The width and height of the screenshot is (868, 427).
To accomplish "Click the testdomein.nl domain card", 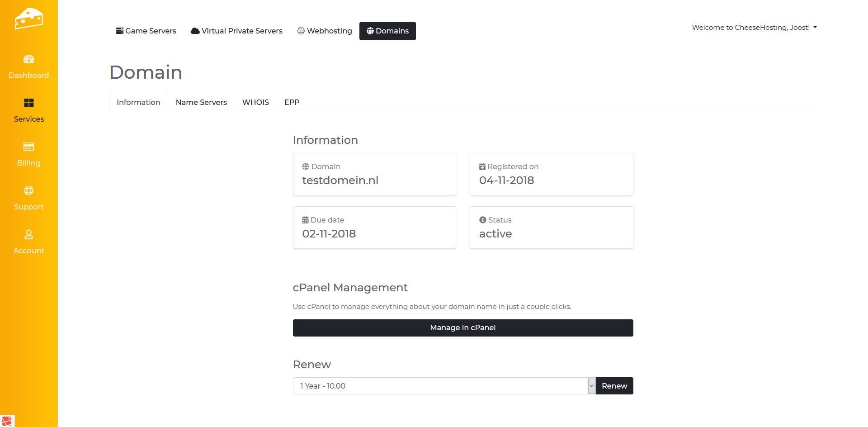I will coord(374,174).
